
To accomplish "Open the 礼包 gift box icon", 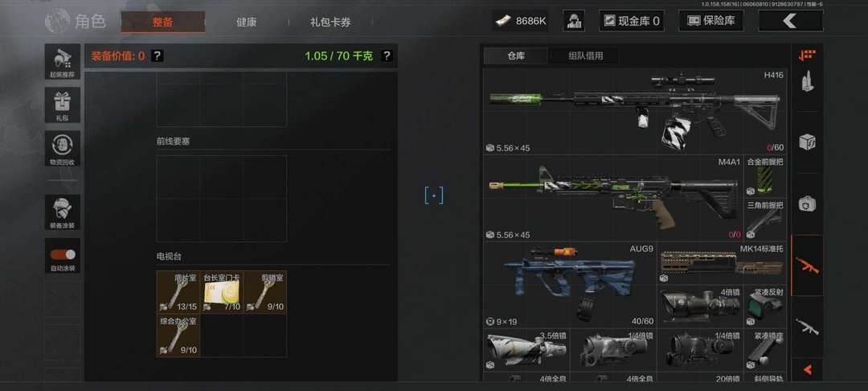I will tap(63, 105).
